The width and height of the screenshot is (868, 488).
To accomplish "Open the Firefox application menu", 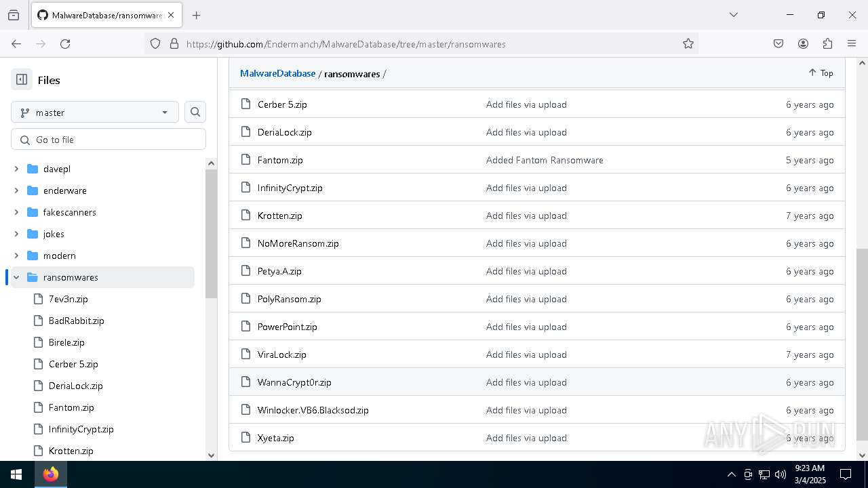I will click(x=852, y=43).
